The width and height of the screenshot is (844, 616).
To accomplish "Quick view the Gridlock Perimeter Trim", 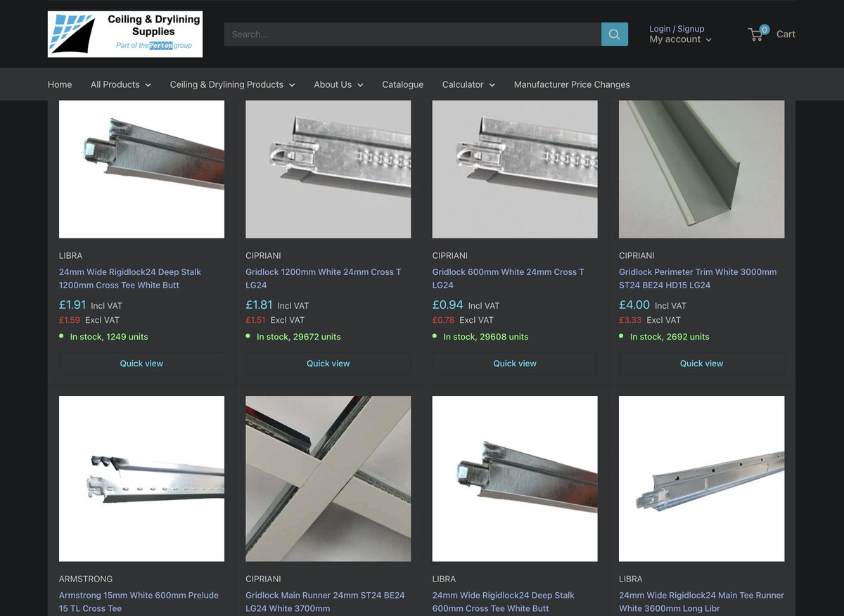I will click(x=702, y=364).
